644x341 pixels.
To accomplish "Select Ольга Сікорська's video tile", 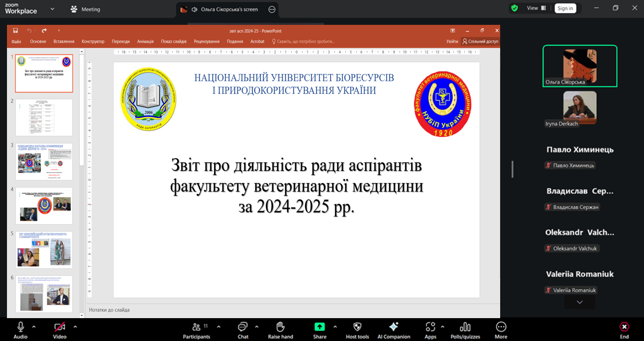I will click(x=580, y=66).
